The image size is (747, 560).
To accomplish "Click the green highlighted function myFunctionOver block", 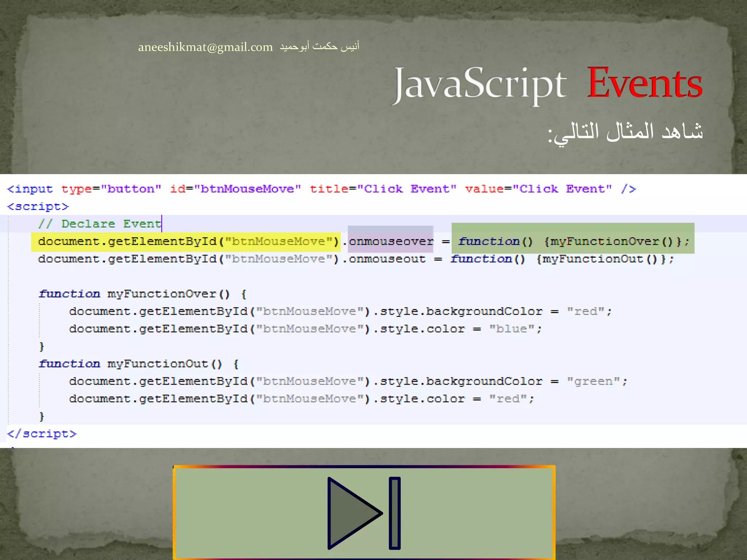I will click(x=573, y=241).
